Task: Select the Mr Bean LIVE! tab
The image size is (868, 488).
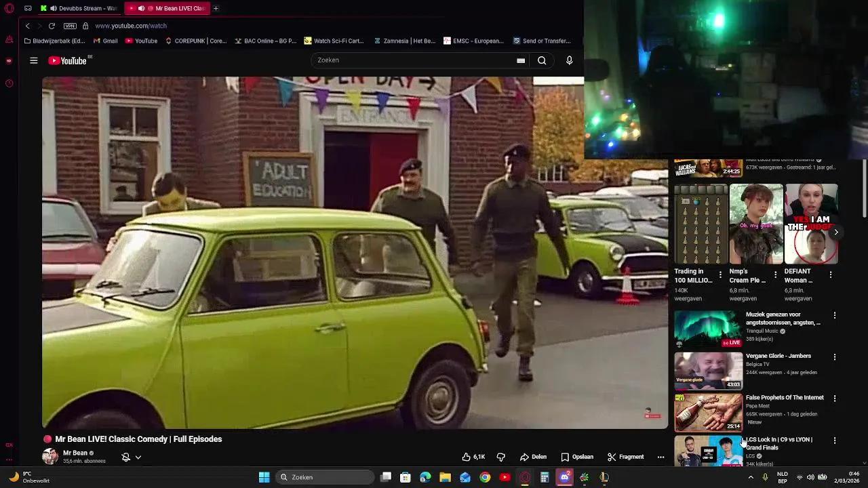Action: [168, 8]
